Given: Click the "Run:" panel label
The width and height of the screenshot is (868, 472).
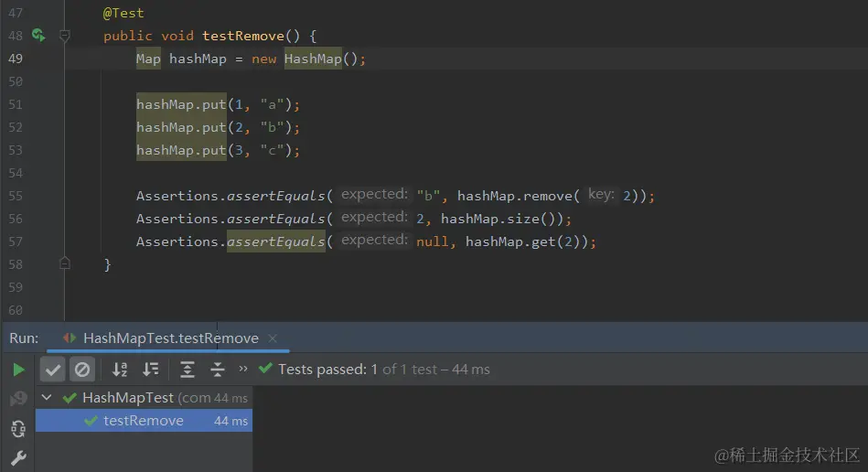Looking at the screenshot, I should [24, 338].
